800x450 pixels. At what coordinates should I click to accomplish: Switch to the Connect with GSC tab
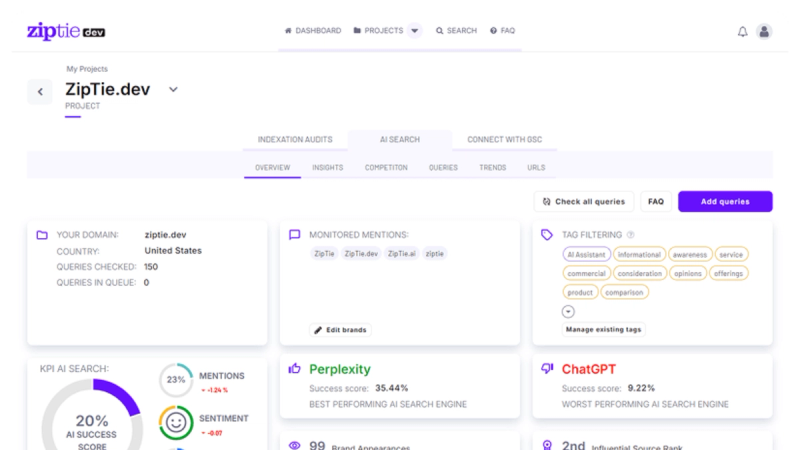(505, 140)
